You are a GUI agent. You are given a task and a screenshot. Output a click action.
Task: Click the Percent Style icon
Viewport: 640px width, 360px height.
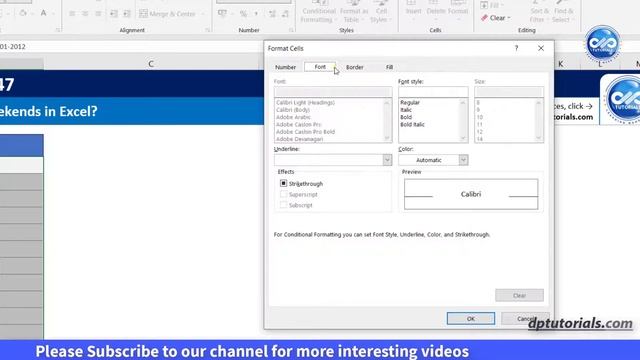pyautogui.click(x=243, y=14)
